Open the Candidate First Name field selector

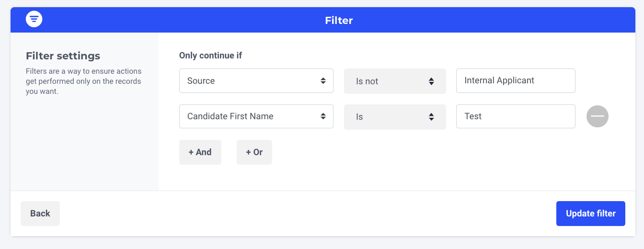click(x=249, y=116)
